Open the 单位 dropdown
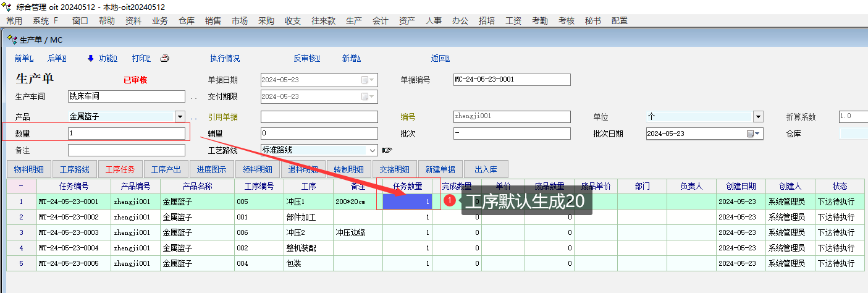868x293 pixels. click(758, 117)
